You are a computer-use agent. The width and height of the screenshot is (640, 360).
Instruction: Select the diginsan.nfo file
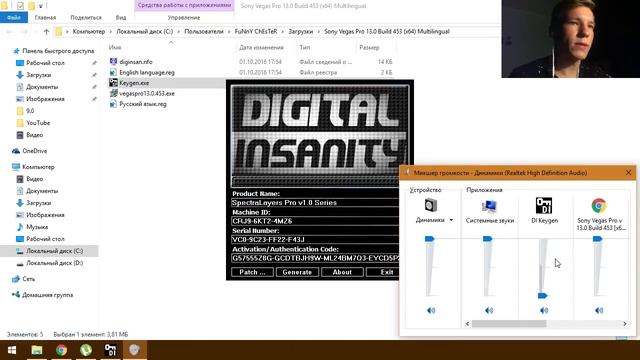[x=136, y=62]
